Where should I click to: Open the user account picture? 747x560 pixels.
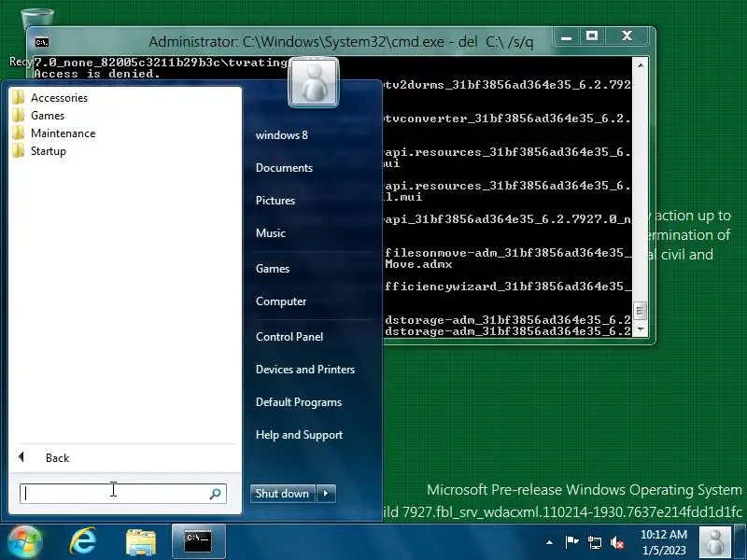tap(314, 82)
